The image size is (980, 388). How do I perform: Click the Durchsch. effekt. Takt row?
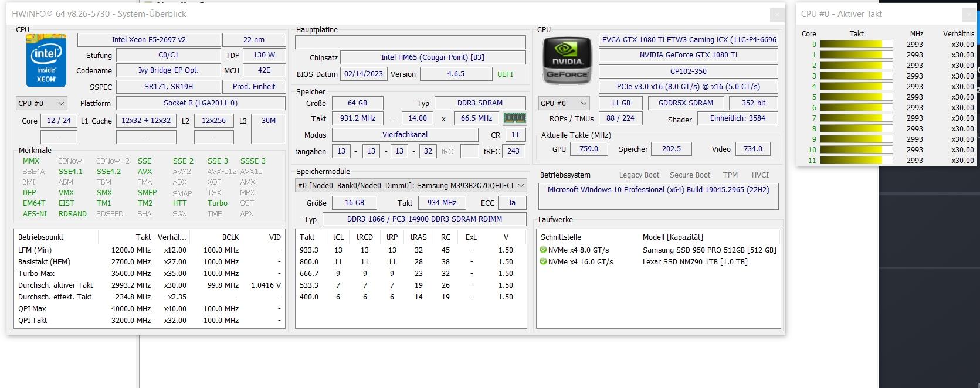click(x=150, y=297)
